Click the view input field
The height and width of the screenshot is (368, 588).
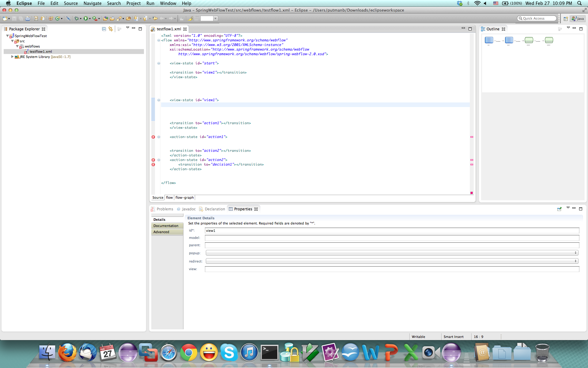coord(392,269)
